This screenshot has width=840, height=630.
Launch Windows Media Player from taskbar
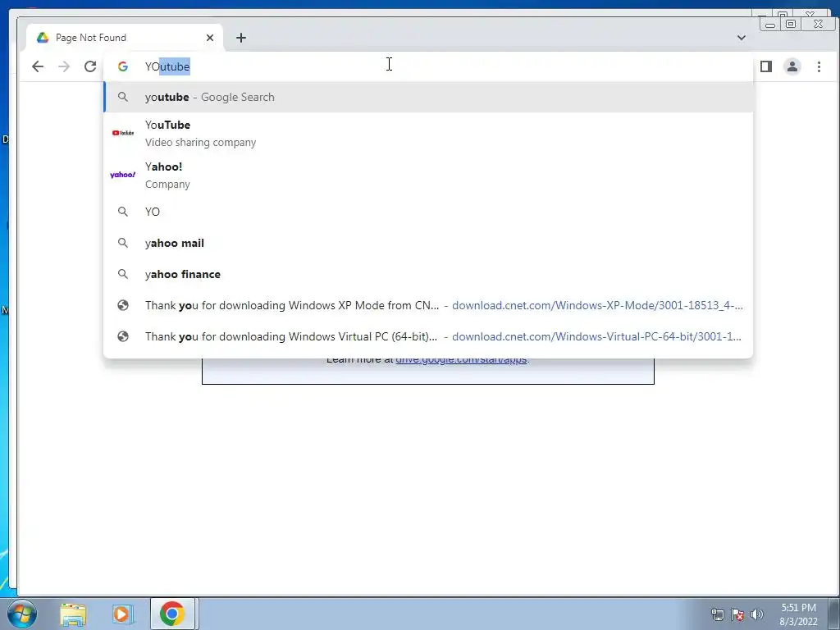(123, 614)
